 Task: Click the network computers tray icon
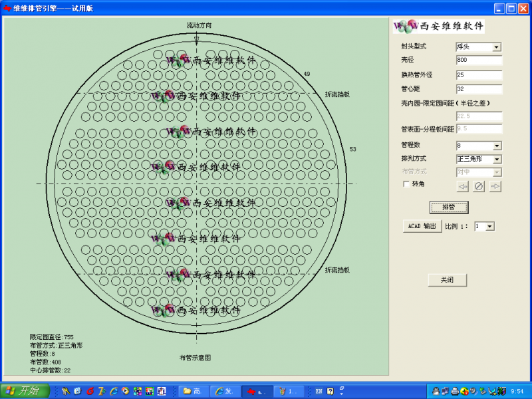click(445, 391)
